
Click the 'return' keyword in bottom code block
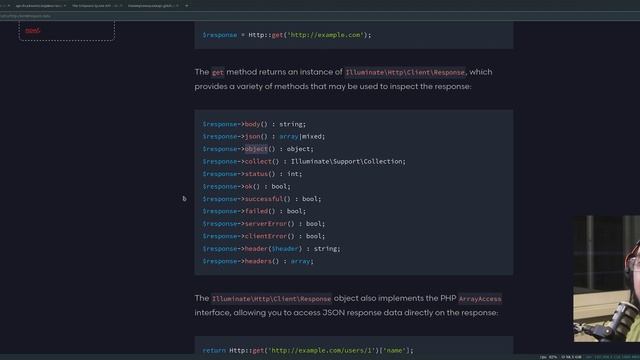coord(214,351)
